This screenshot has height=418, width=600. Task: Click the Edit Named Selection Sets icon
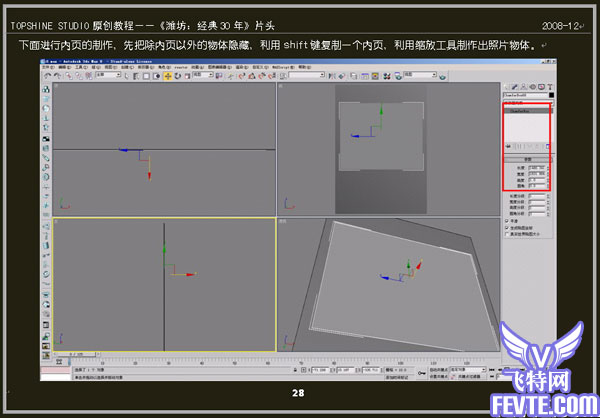tap(283, 76)
